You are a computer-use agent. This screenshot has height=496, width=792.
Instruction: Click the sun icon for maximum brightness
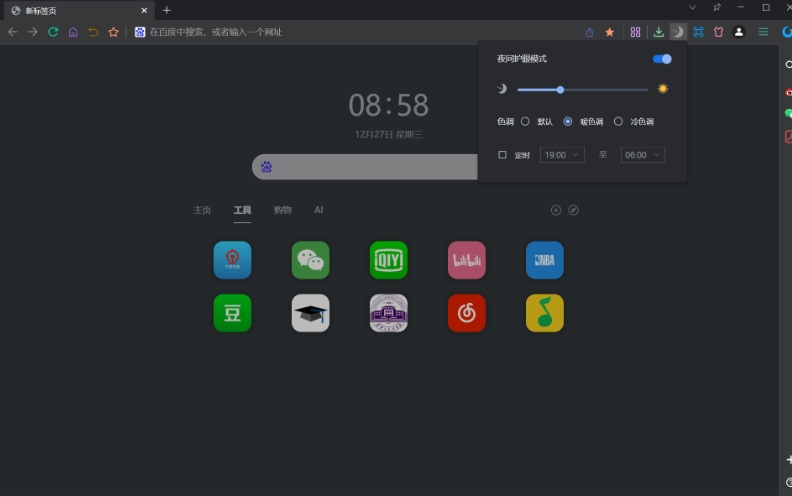tap(663, 89)
